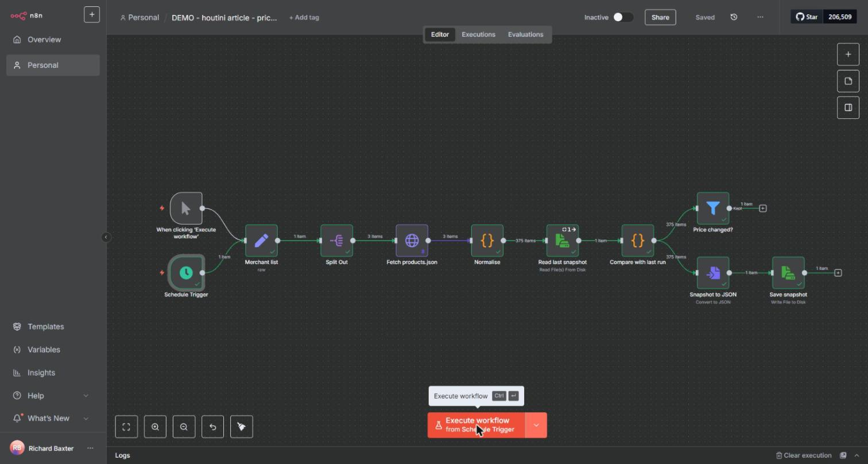The height and width of the screenshot is (464, 868).
Task: Select the Price changed? filter node
Action: (x=713, y=208)
